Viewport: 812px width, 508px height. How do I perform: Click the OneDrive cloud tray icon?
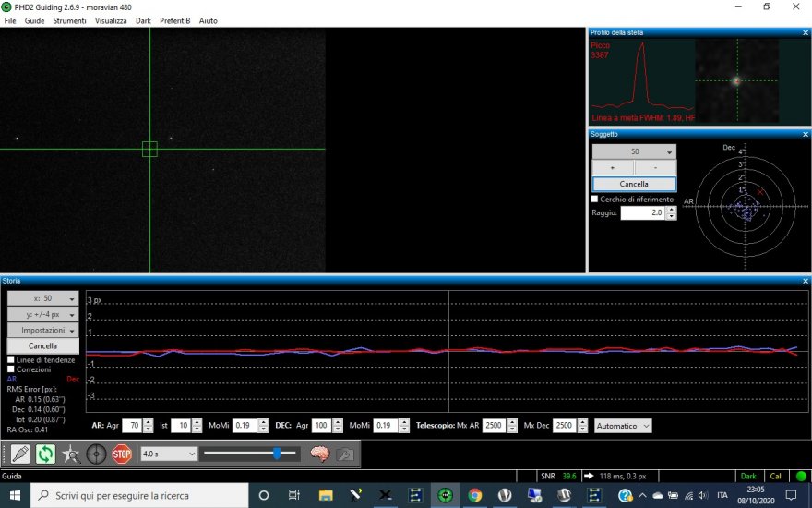[x=658, y=495]
